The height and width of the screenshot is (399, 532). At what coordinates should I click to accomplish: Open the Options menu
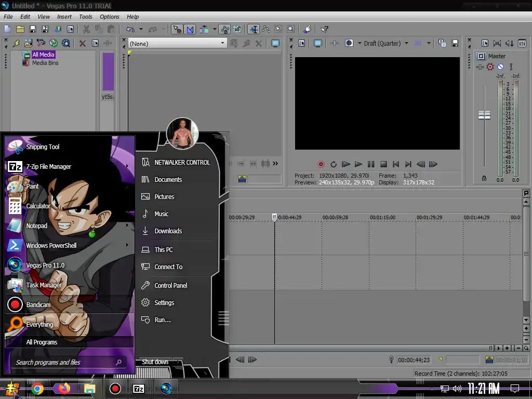click(x=109, y=17)
